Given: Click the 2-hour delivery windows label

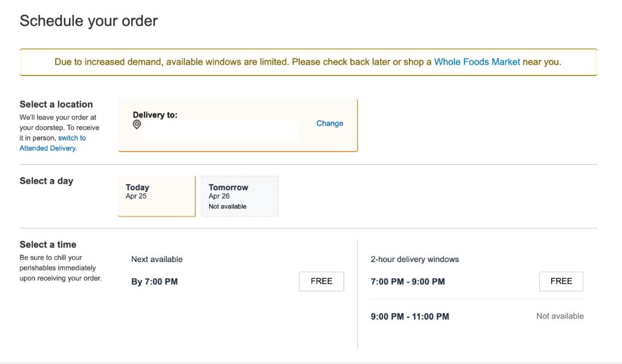Looking at the screenshot, I should 415,259.
